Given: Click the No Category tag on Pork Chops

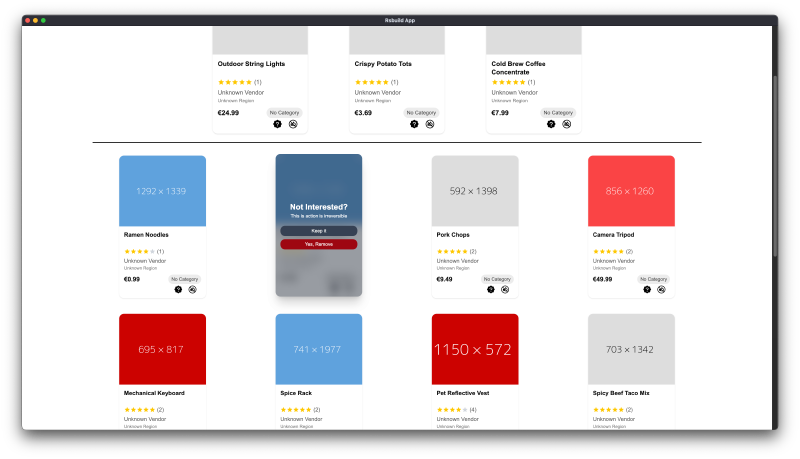Looking at the screenshot, I should 497,279.
